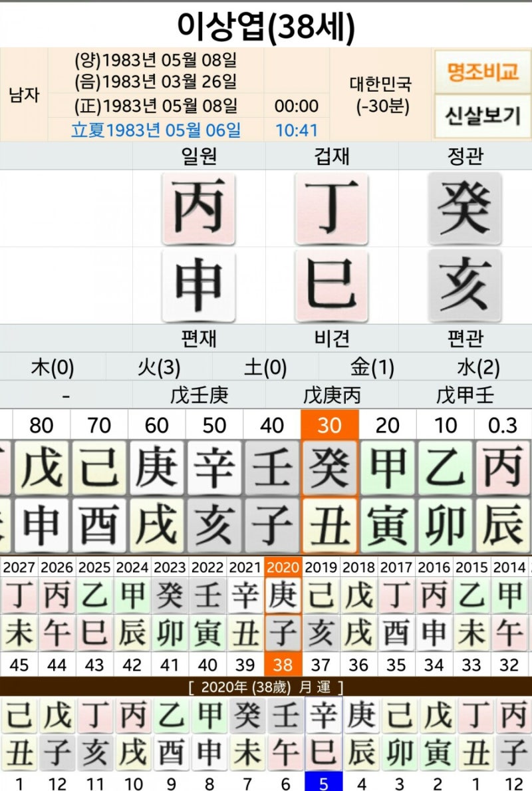The width and height of the screenshot is (532, 791).
Task: Tap the 酉 tile under year 2017
Action: (x=396, y=633)
